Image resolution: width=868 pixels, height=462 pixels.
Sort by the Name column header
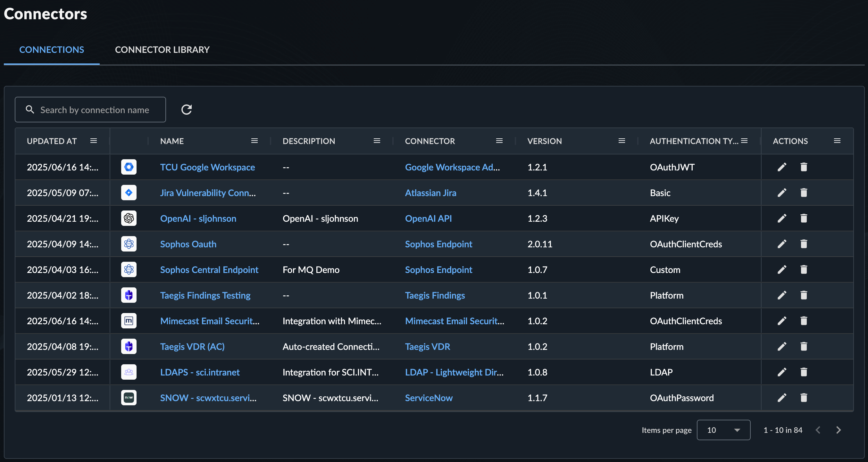[172, 141]
